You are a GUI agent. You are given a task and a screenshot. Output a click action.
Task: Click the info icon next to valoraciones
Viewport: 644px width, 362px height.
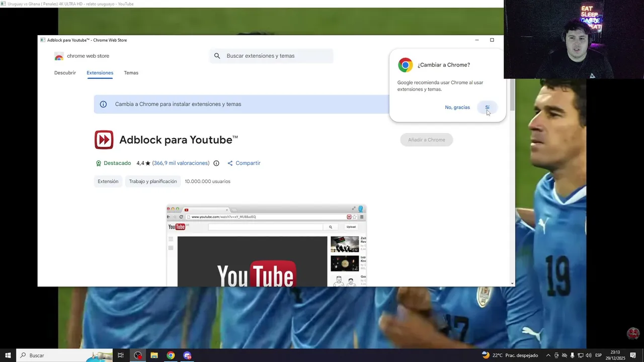(x=216, y=163)
